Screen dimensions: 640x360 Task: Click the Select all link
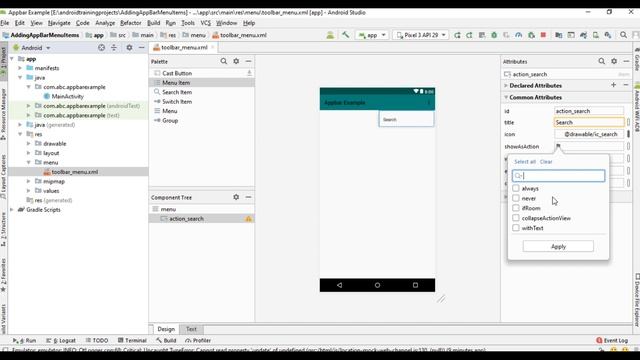525,162
